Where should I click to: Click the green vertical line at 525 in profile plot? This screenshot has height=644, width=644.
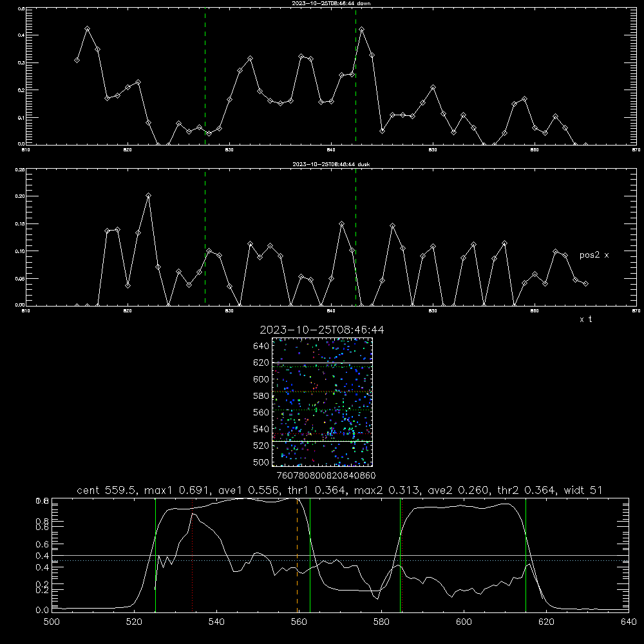(155, 555)
